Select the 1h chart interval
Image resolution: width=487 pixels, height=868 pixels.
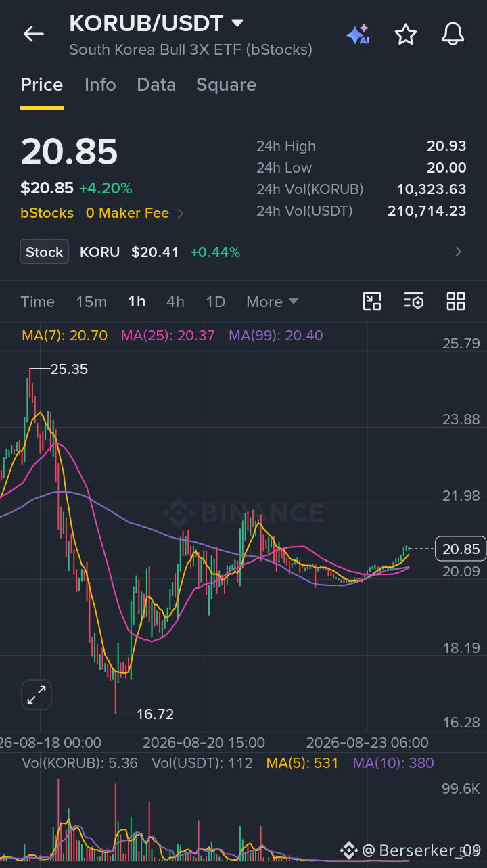coord(137,302)
